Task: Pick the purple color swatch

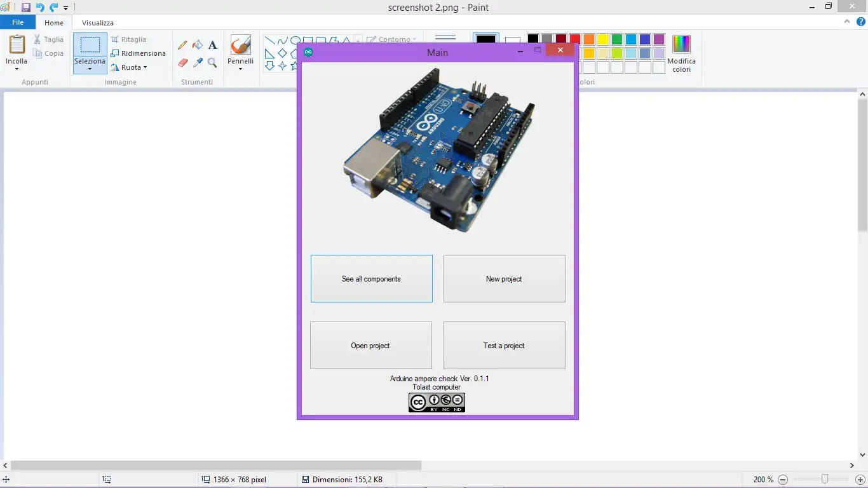Action: point(659,39)
